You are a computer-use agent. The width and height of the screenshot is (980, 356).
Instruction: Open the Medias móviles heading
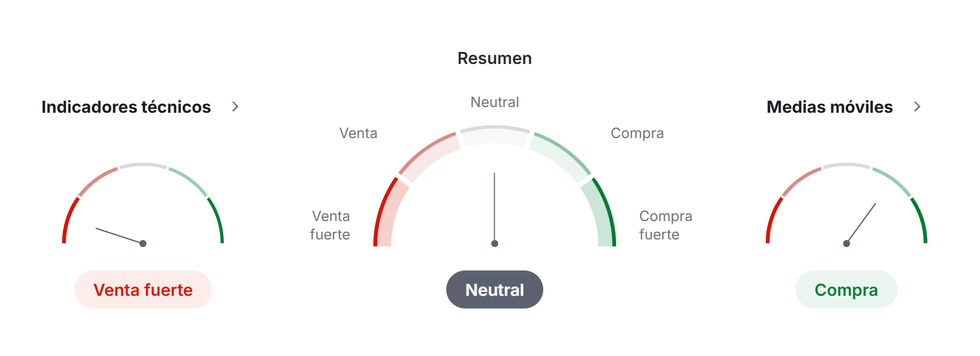(829, 107)
